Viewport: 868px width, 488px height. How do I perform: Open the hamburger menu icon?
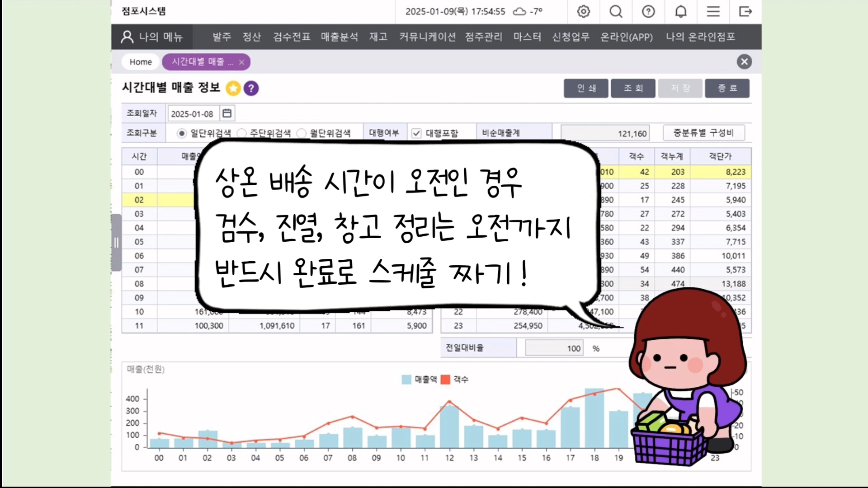[713, 11]
